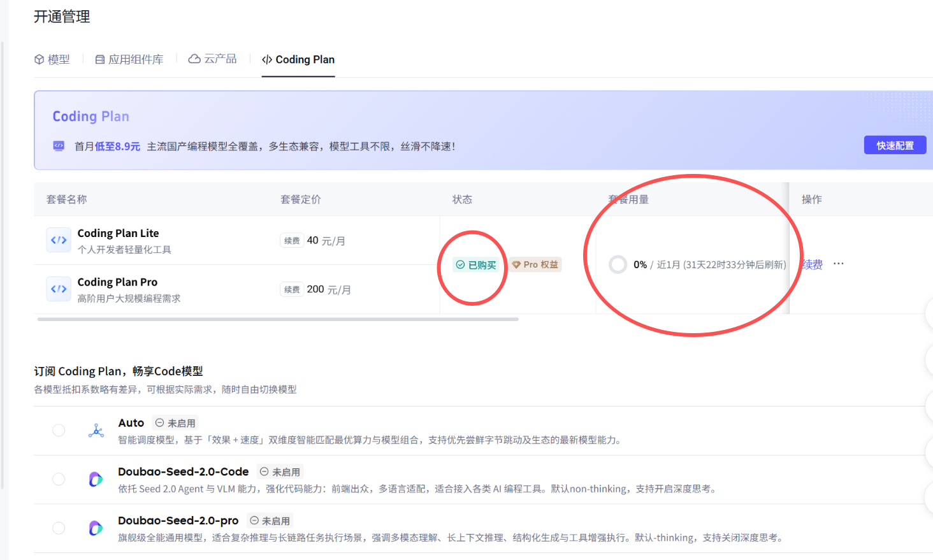The width and height of the screenshot is (933, 560).
Task: Click the banner monitor icon beside promotion text
Action: tap(59, 146)
